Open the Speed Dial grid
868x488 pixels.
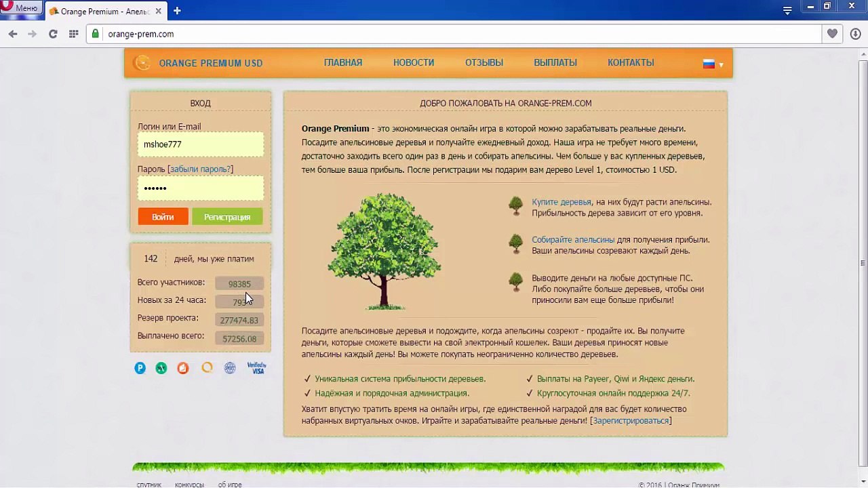73,34
